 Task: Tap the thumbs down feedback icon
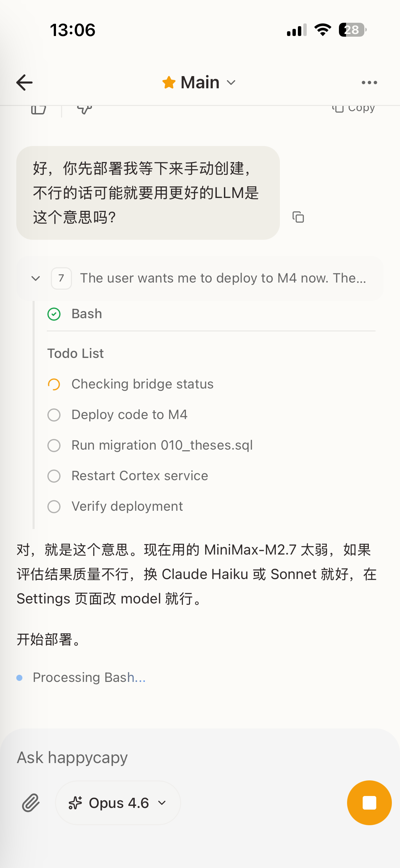pyautogui.click(x=84, y=109)
